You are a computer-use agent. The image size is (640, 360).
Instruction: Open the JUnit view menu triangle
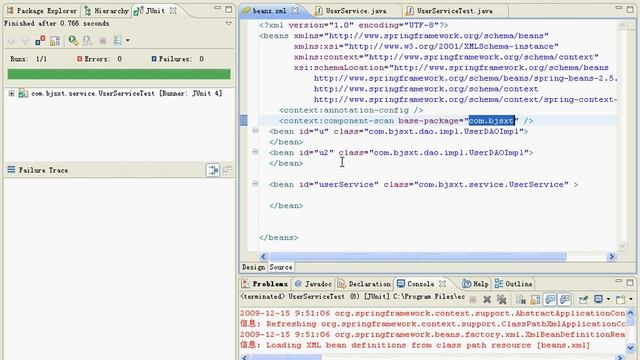229,24
